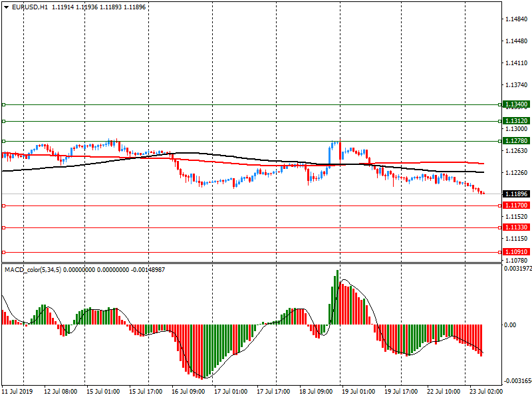Click the 1.11150 price scale label
Image resolution: width=532 pixels, height=399 pixels.
pos(517,239)
